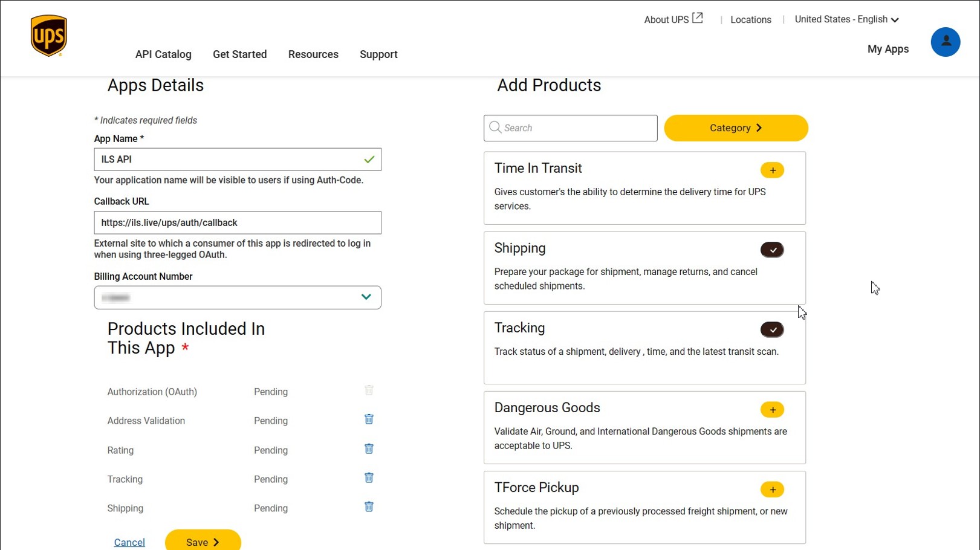Click inside the Callback URL field

(x=237, y=222)
